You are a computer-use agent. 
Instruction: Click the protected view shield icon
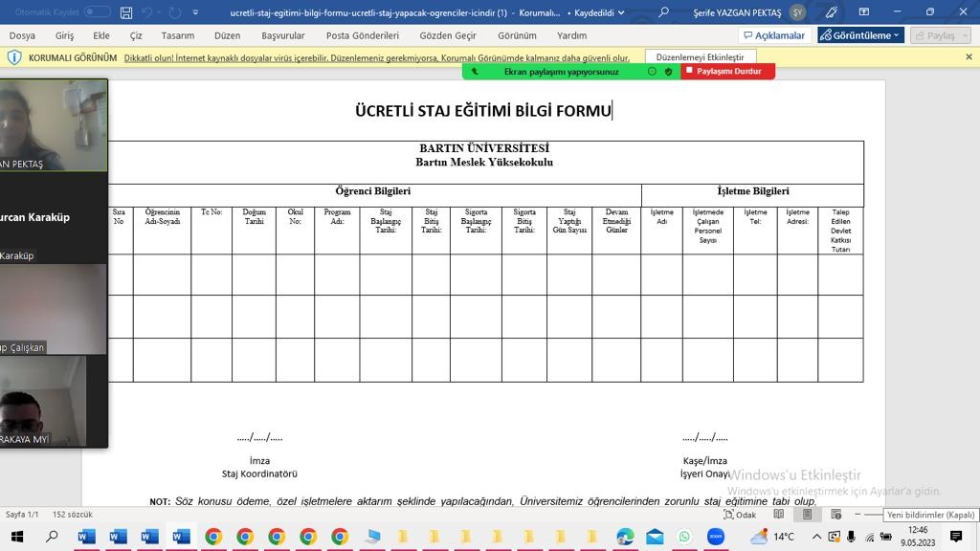click(x=13, y=57)
